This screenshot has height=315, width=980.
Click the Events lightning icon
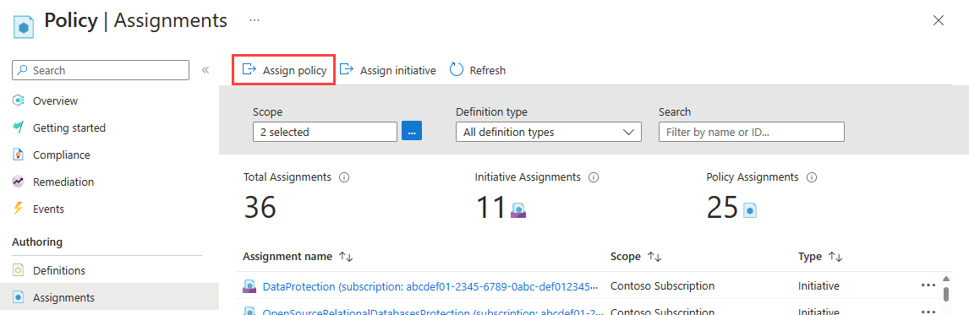19,209
